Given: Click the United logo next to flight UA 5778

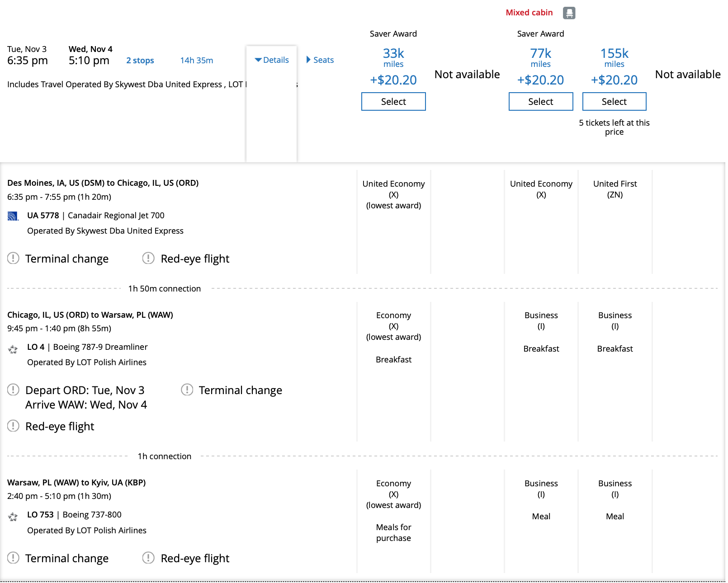Looking at the screenshot, I should click(x=14, y=216).
